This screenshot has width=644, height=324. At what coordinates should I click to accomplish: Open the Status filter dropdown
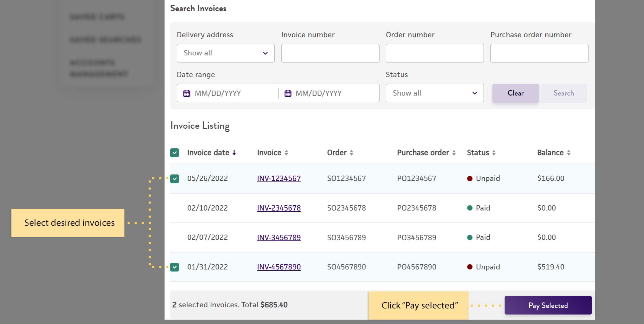tap(434, 93)
